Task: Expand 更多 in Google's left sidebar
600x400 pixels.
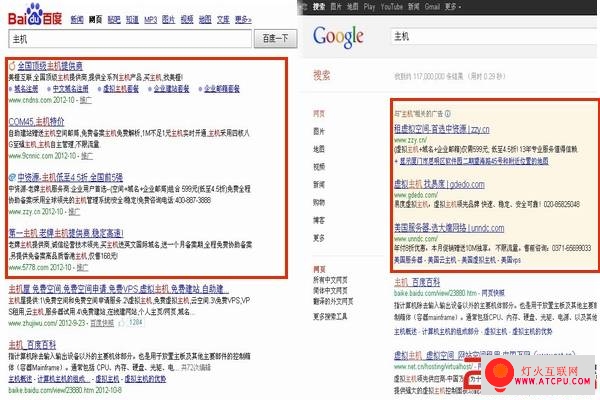Action: 319,238
